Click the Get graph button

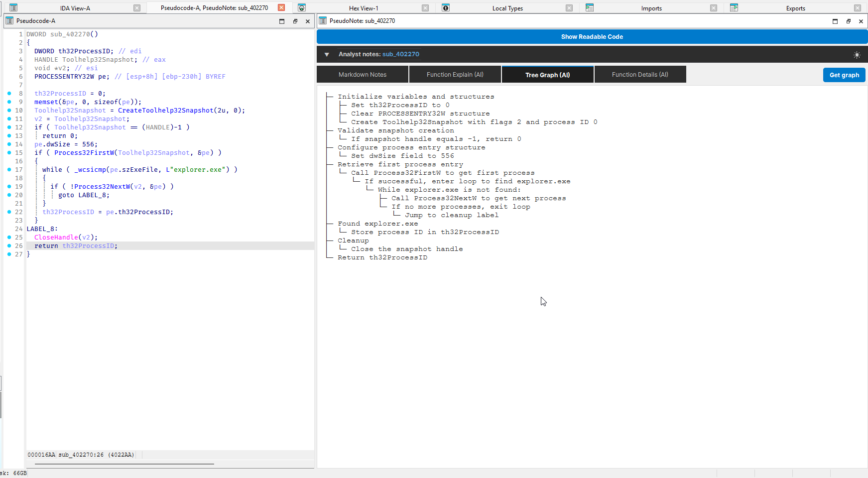coord(844,75)
